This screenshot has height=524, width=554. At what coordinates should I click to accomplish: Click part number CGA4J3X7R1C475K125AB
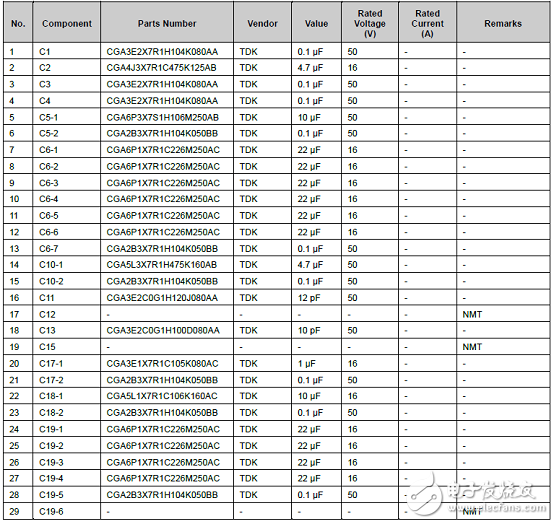161,67
